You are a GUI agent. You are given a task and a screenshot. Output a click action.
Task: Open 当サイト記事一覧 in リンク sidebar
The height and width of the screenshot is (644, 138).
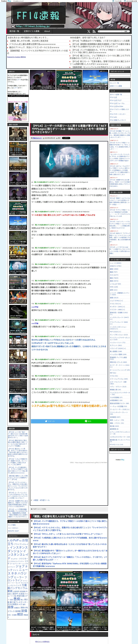tap(116, 94)
